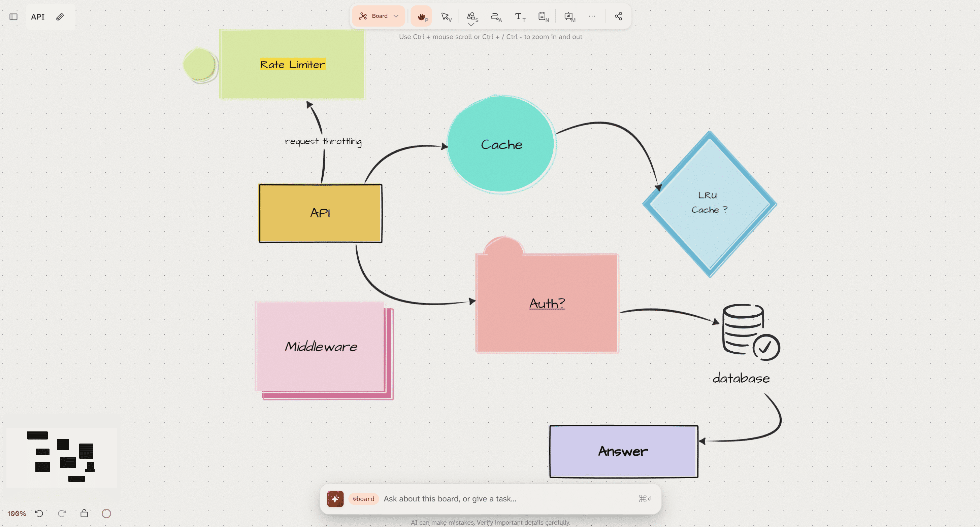This screenshot has height=527, width=980.
Task: Select the LRU Cache diamond shape
Action: pyautogui.click(x=710, y=204)
